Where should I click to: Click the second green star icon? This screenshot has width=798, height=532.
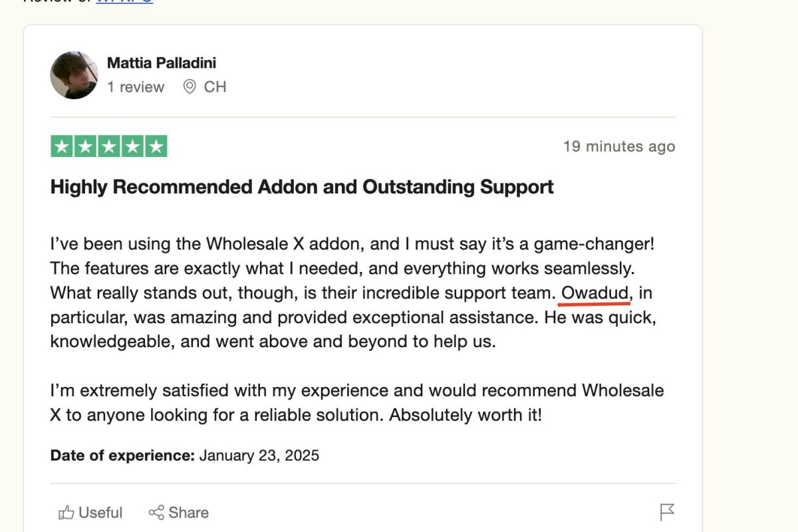click(x=84, y=145)
